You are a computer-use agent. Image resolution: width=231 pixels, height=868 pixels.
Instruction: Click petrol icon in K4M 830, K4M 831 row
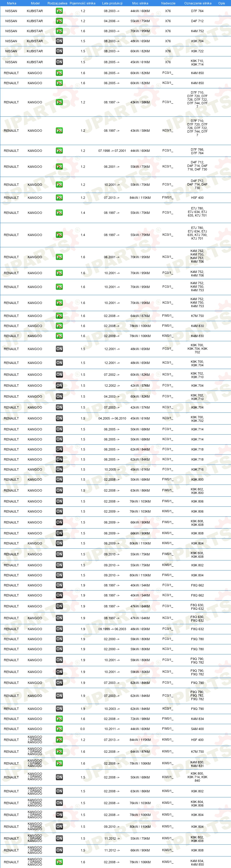[59, 763]
